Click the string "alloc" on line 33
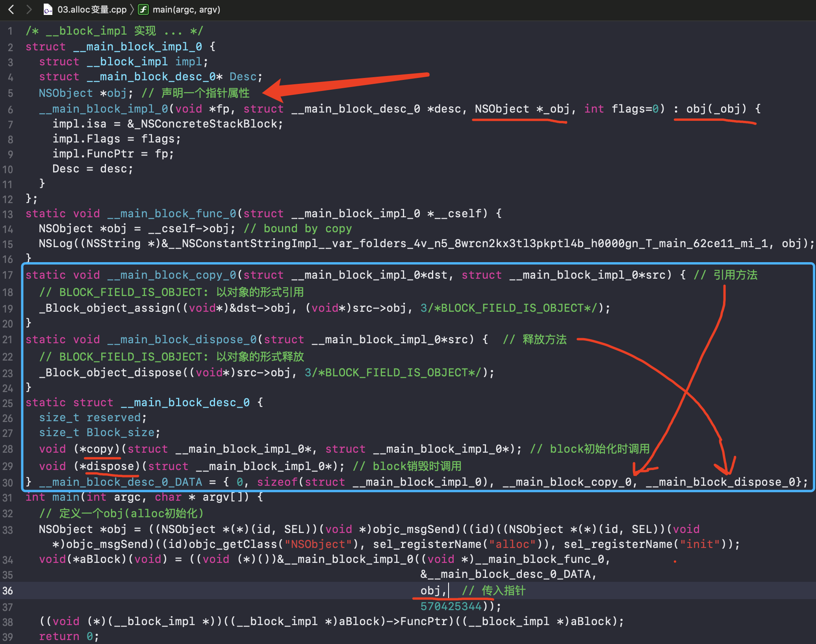 pos(512,544)
